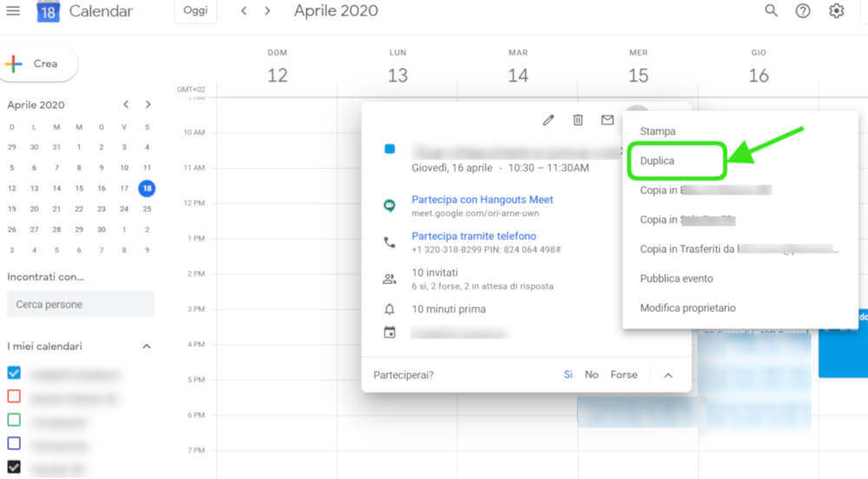The height and width of the screenshot is (479, 868).
Task: Edit event with the pencil icon
Action: [x=548, y=120]
